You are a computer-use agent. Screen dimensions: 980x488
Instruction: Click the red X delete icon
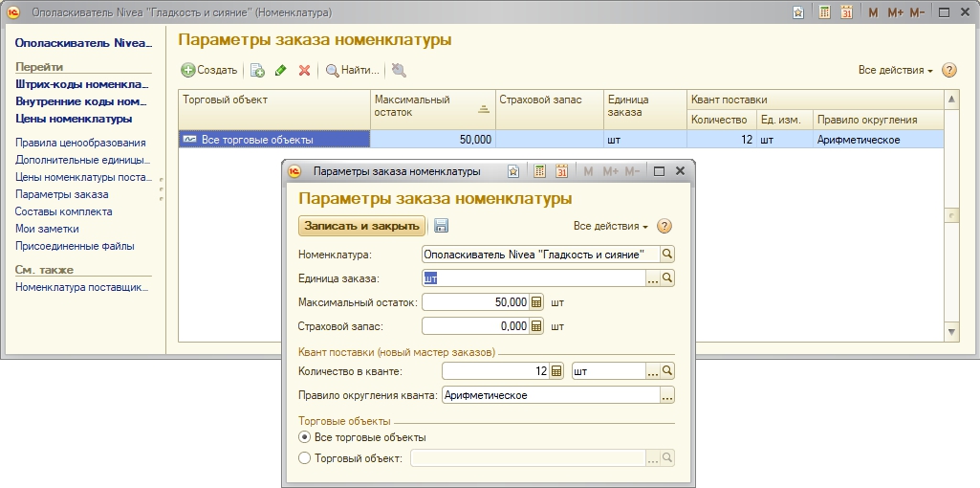[x=304, y=70]
